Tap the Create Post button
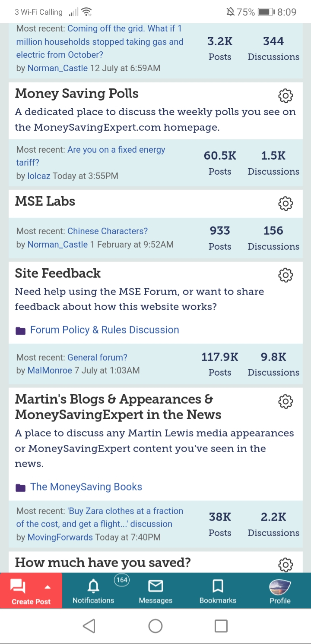This screenshot has height=644, width=311. click(31, 591)
